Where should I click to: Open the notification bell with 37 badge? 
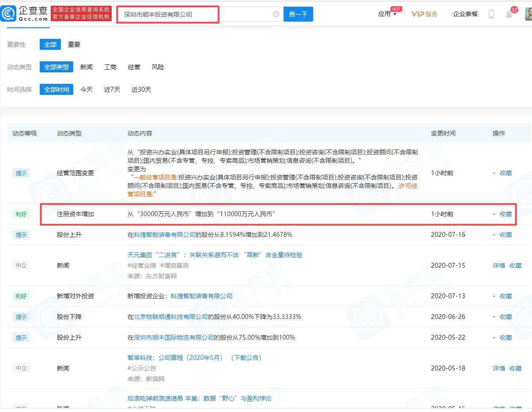(x=509, y=15)
